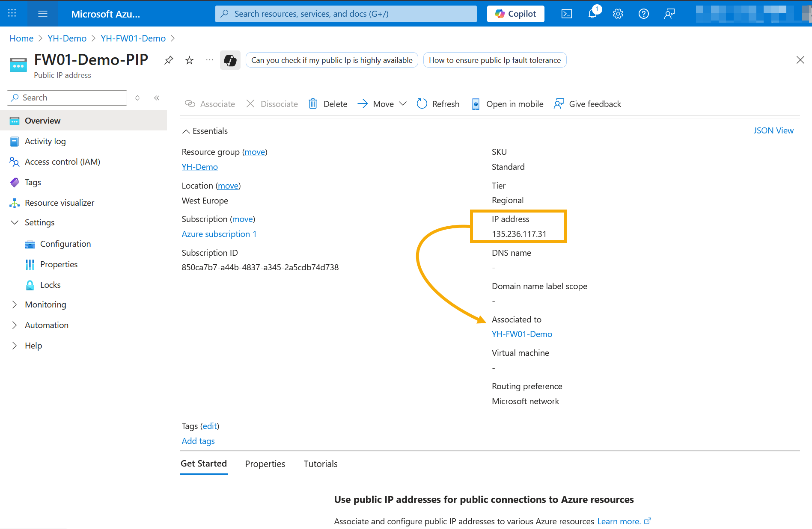Open the YH-Demo resource group link
812x529 pixels.
[200, 167]
